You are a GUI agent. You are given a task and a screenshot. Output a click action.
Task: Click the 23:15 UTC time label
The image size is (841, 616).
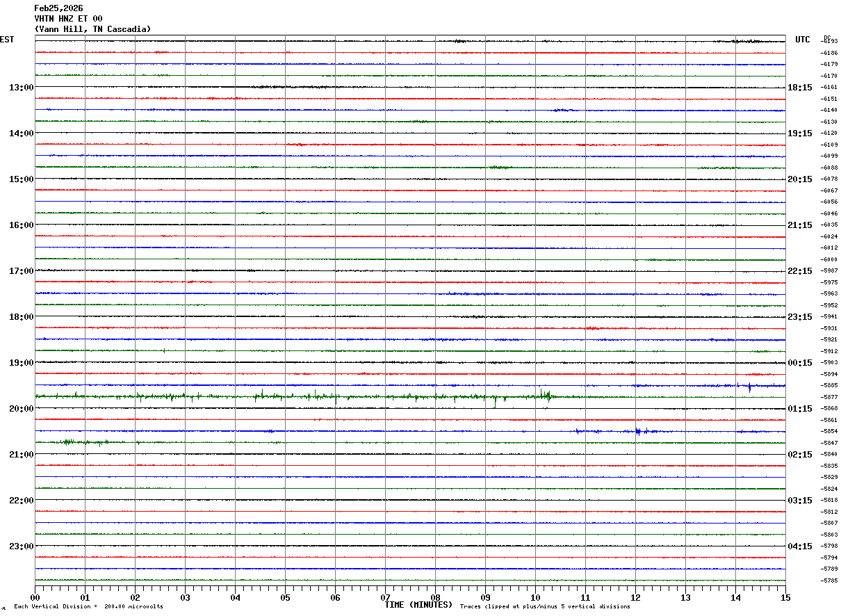[800, 317]
